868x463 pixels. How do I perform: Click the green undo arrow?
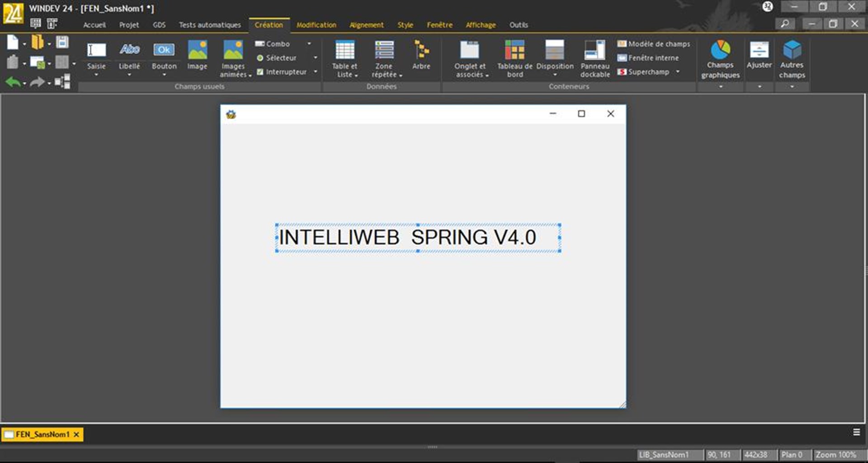13,82
